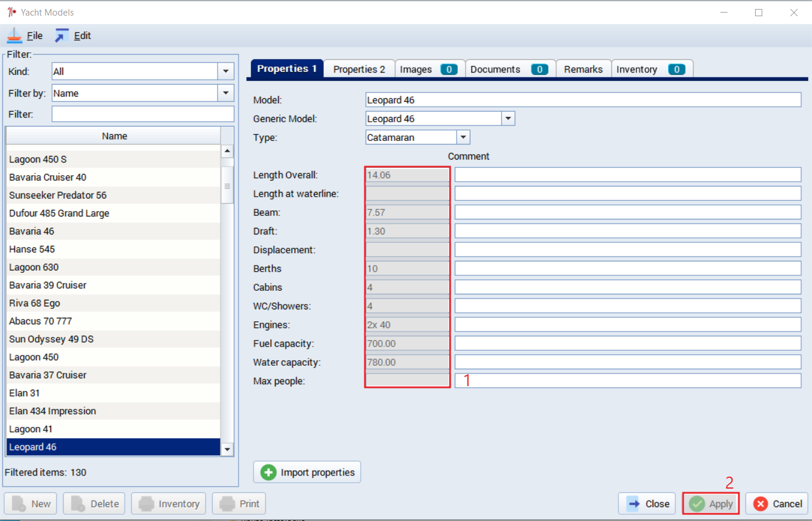
Task: Click the Import properties button
Action: tap(307, 472)
